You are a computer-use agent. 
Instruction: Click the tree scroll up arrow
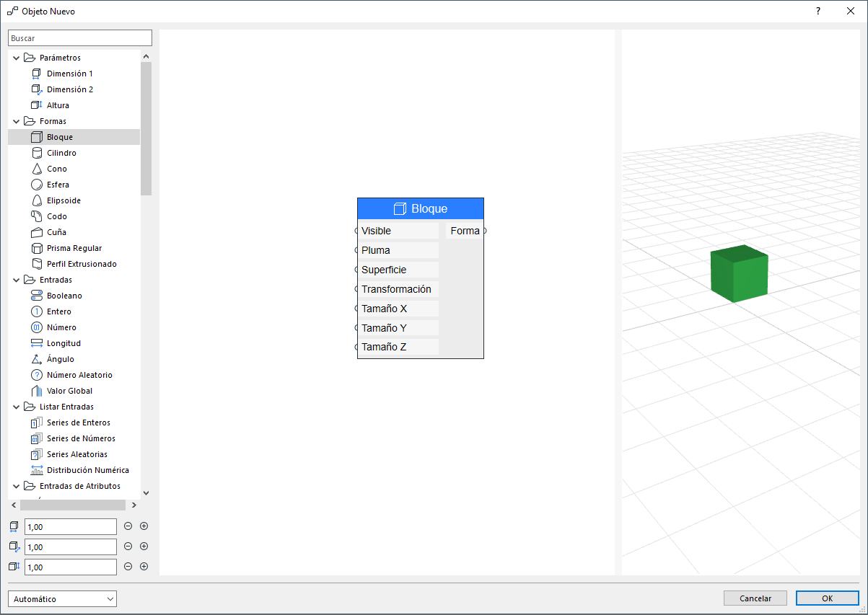click(146, 56)
